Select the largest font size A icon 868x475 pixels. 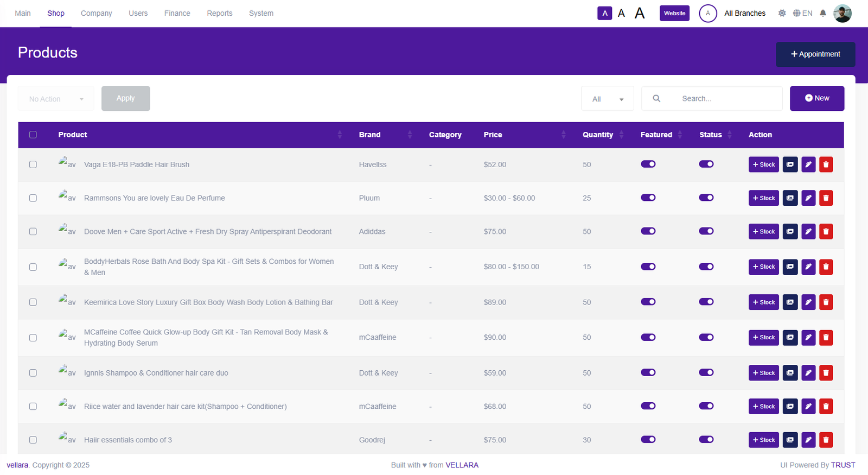[640, 14]
